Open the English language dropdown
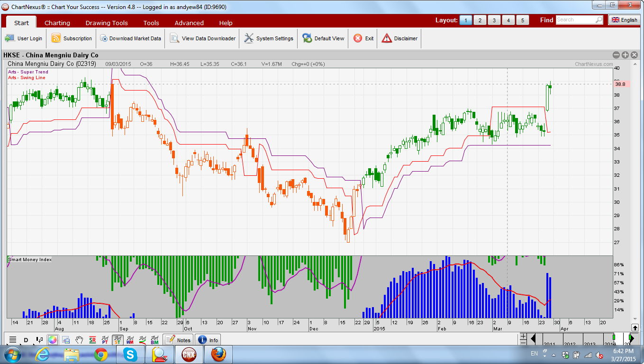This screenshot has height=364, width=644. (624, 20)
